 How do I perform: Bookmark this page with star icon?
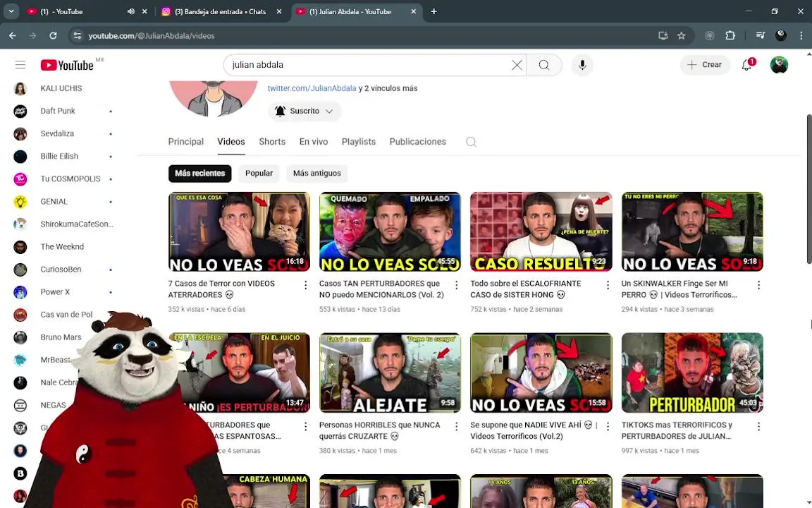[x=682, y=36]
